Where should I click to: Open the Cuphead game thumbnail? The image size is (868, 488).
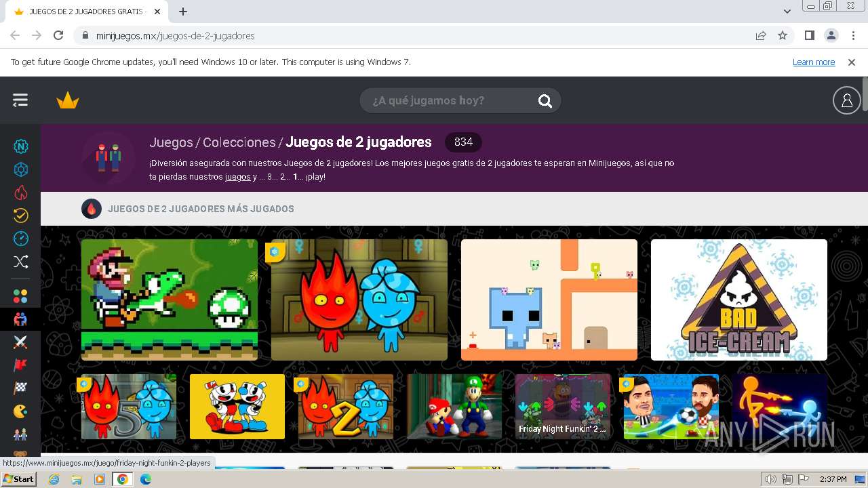point(237,407)
